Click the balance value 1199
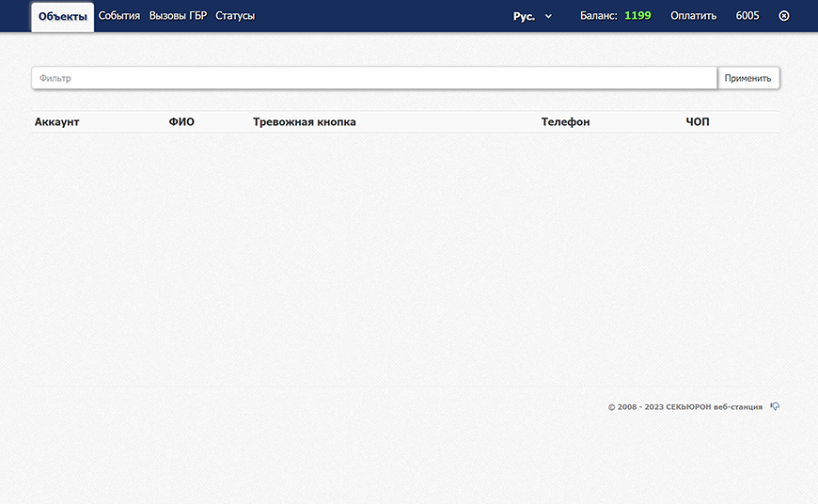The width and height of the screenshot is (818, 504). point(637,16)
